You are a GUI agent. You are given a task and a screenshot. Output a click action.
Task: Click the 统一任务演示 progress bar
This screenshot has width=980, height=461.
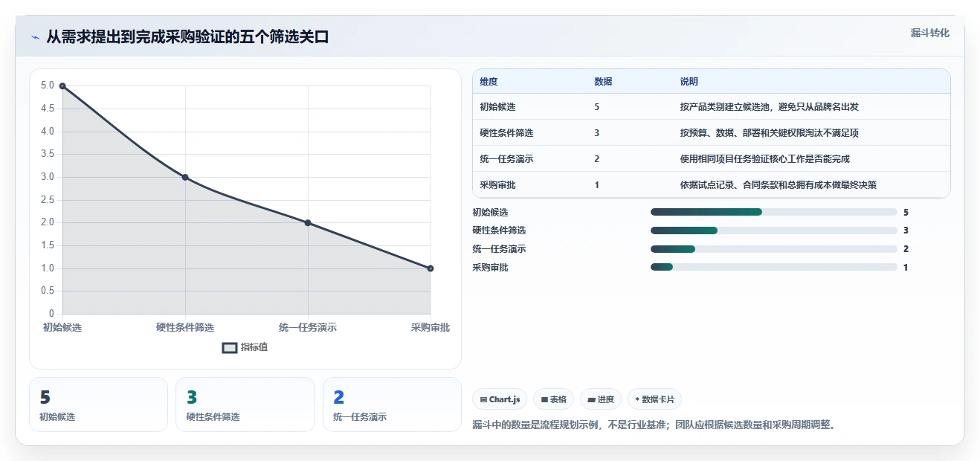click(773, 249)
